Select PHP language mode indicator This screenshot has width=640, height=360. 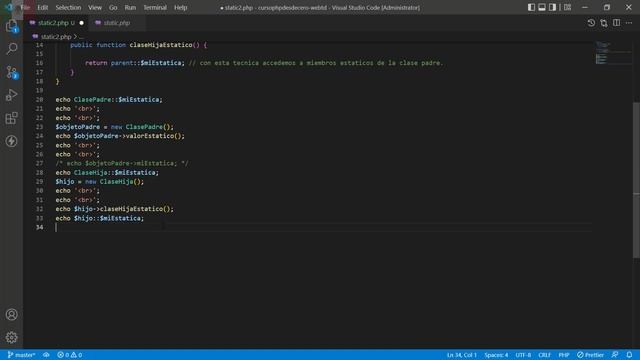tap(564, 355)
